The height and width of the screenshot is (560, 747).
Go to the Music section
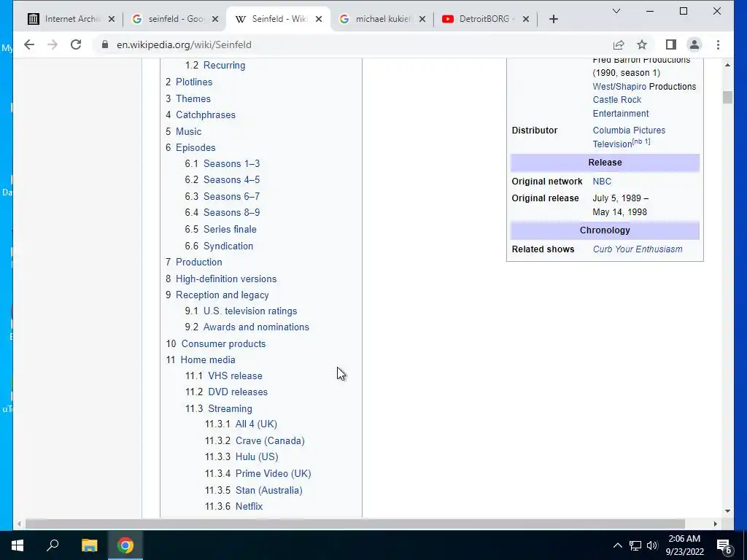189,131
